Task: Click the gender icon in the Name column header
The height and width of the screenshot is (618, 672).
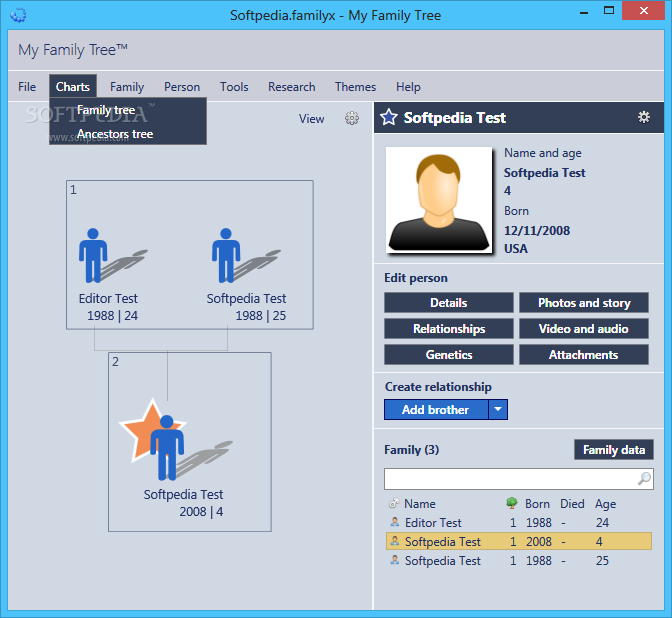Action: [393, 504]
